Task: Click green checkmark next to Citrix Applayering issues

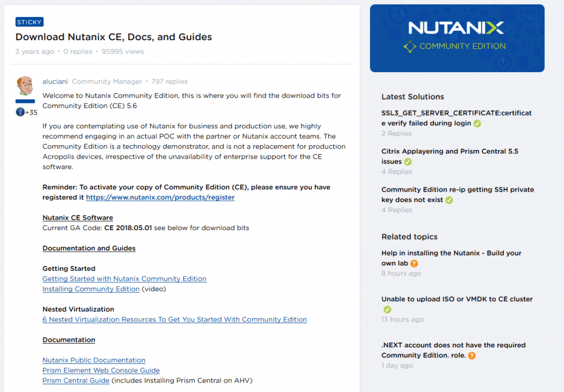Action: pos(408,162)
